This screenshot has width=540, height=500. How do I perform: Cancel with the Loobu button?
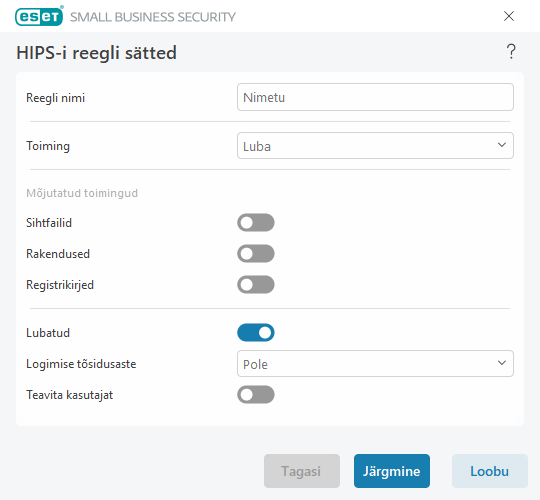(489, 471)
